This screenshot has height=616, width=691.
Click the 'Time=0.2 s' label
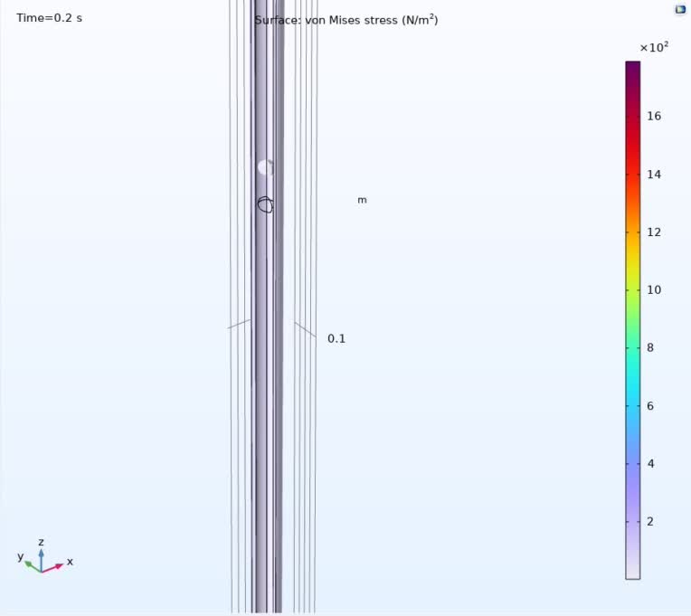point(50,18)
